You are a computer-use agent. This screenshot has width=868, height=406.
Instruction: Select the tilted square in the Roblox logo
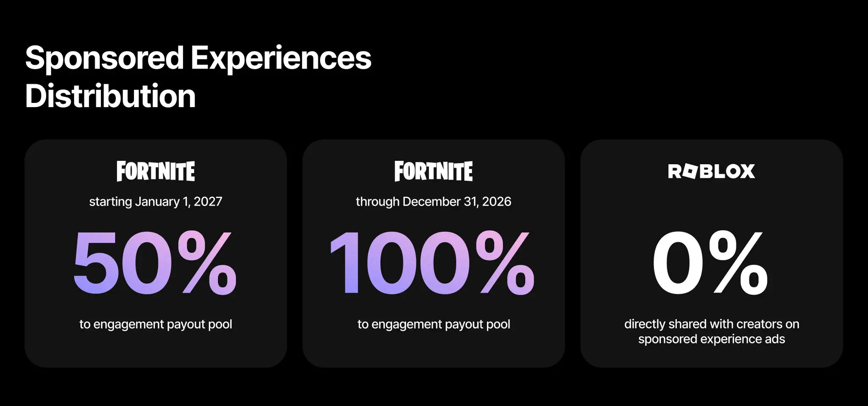690,171
